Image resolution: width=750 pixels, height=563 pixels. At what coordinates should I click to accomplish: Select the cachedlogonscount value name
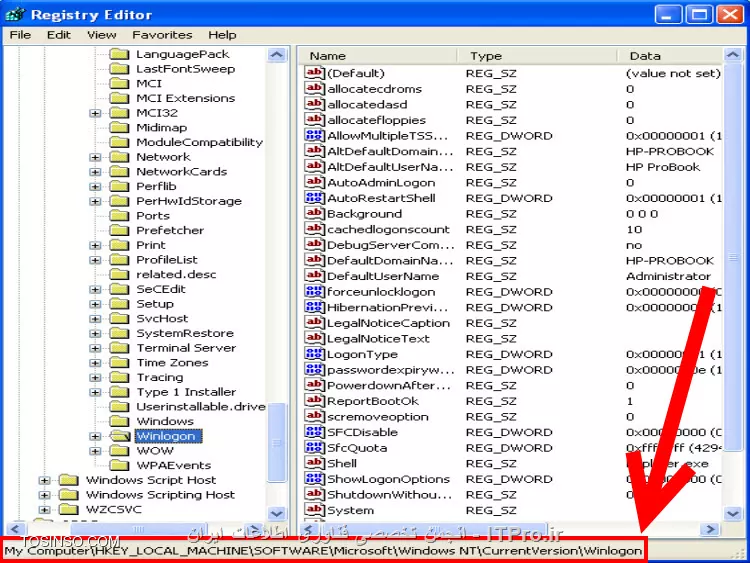click(x=388, y=229)
